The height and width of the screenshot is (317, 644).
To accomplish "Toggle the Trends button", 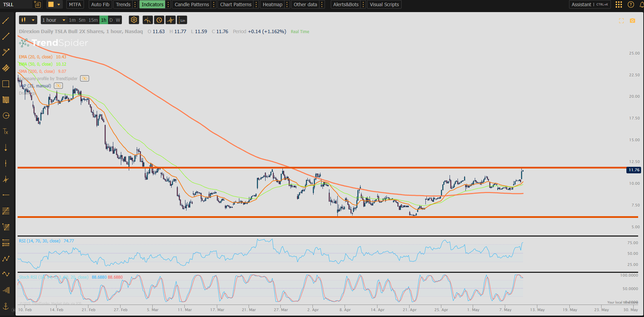I will pos(123,4).
